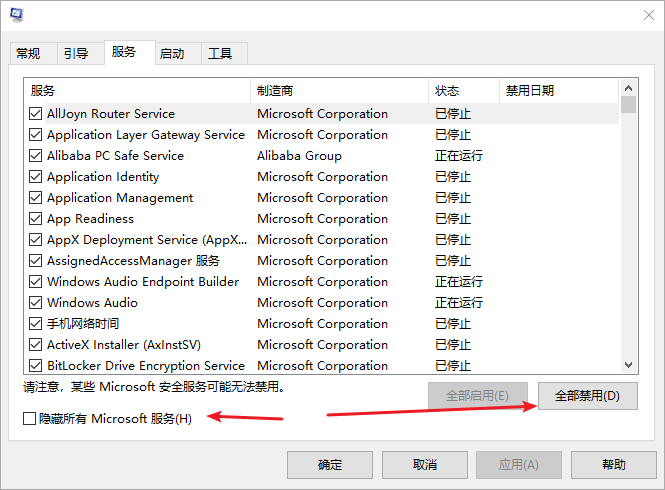665x490 pixels.
Task: Uncheck the App Readiness checkbox
Action: tap(36, 219)
